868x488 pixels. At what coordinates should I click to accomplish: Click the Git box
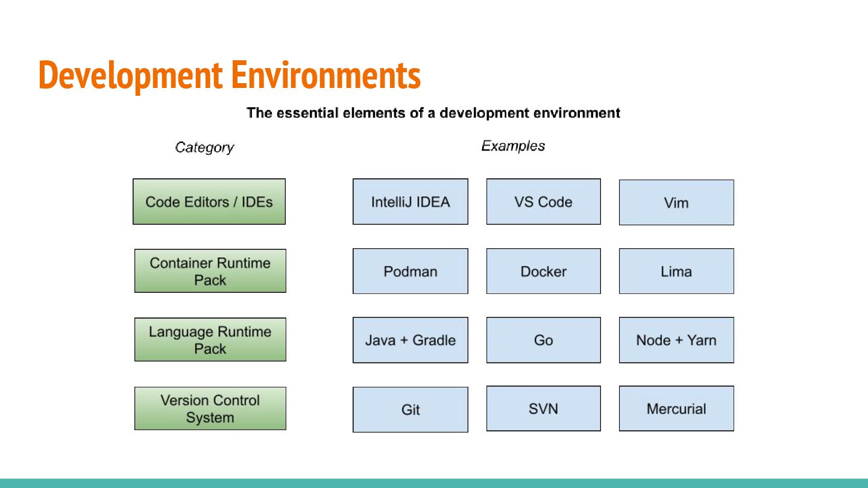point(410,410)
